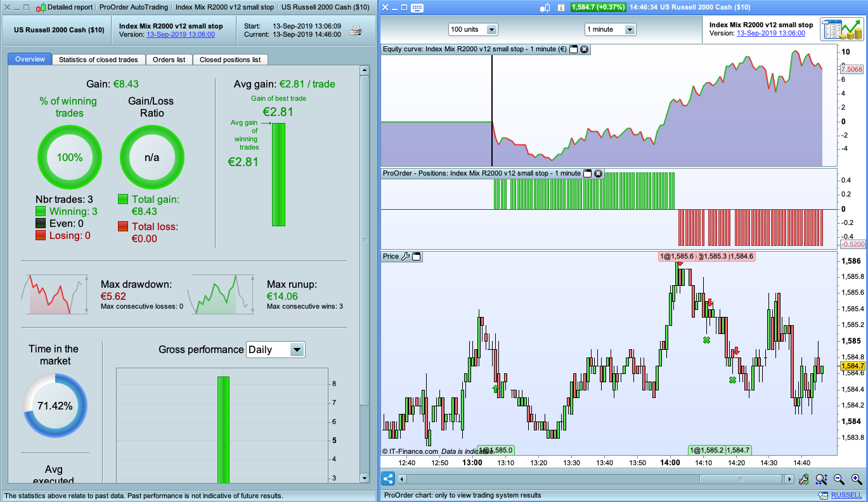Detach the Equity curve panel
This screenshot has height=502, width=868.
click(573, 49)
